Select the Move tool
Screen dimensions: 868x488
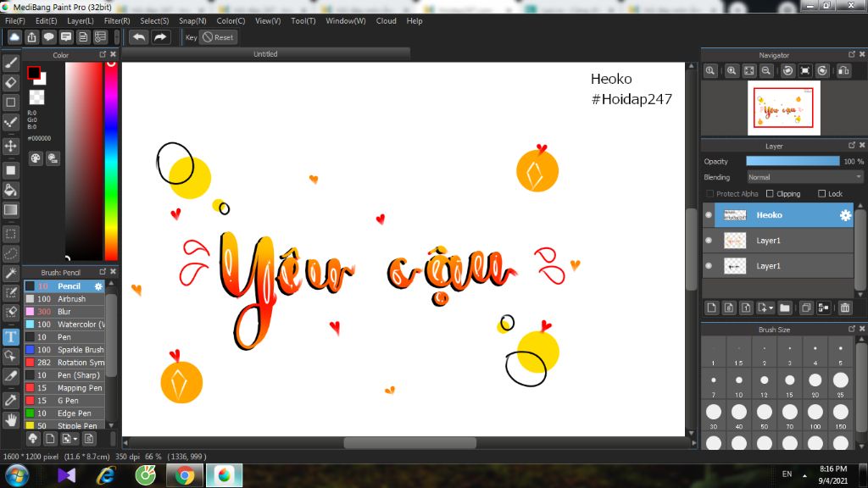click(x=10, y=146)
